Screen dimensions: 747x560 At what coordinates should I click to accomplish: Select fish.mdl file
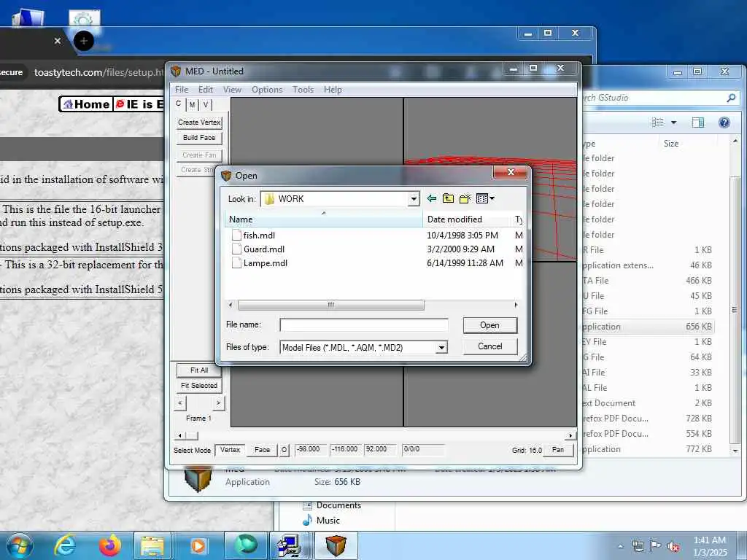(x=259, y=236)
